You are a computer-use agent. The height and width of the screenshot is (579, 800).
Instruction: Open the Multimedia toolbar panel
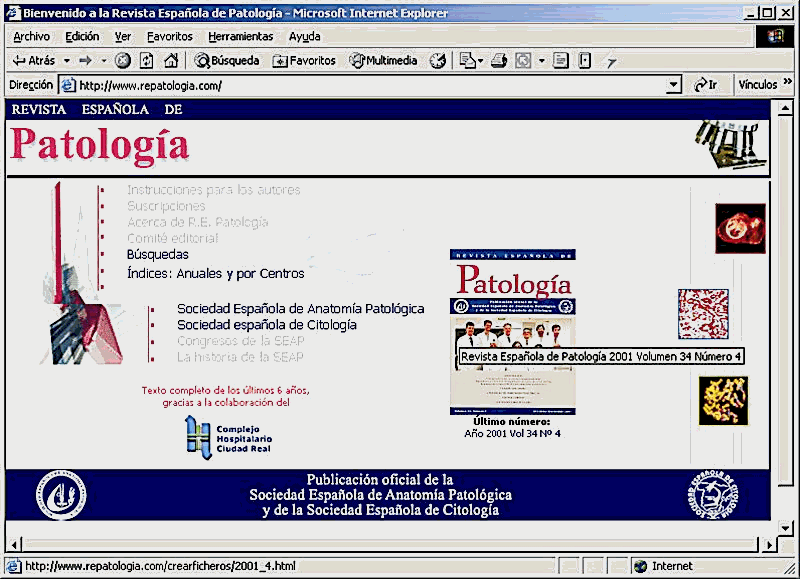[x=383, y=61]
